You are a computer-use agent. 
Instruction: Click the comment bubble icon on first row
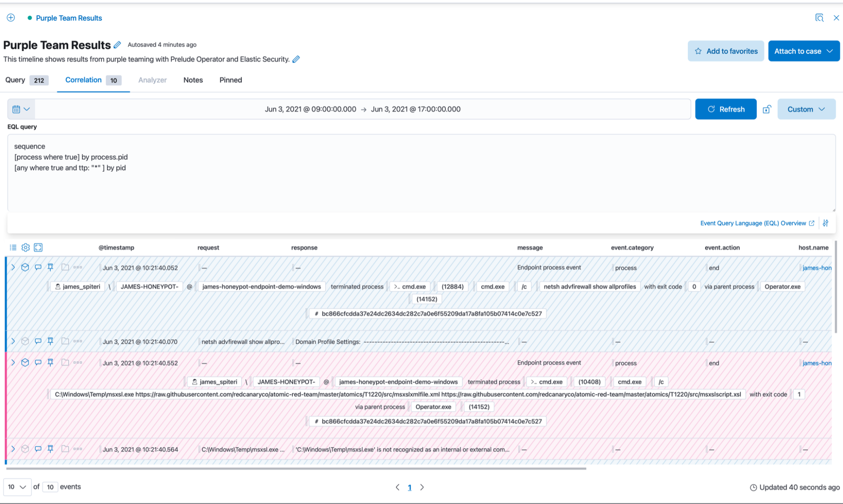(38, 268)
